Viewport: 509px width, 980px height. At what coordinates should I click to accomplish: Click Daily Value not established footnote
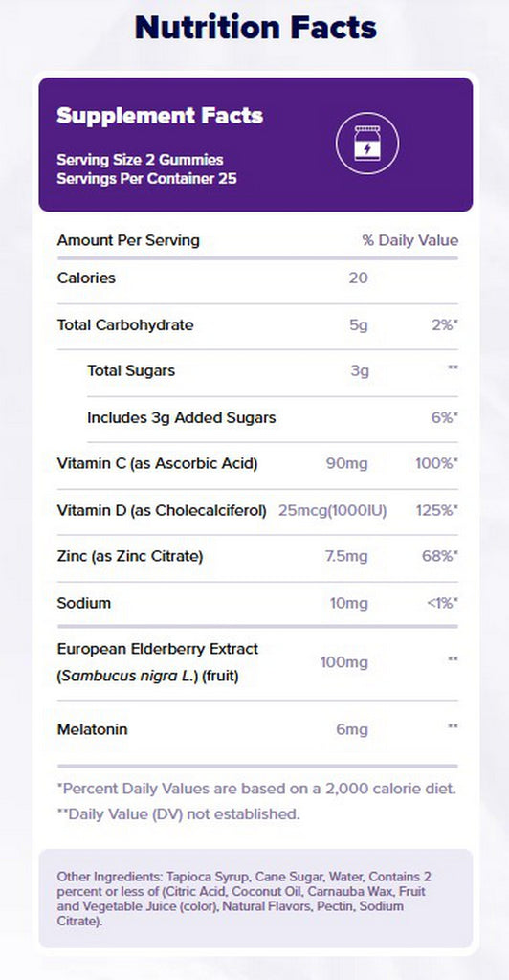pyautogui.click(x=179, y=814)
